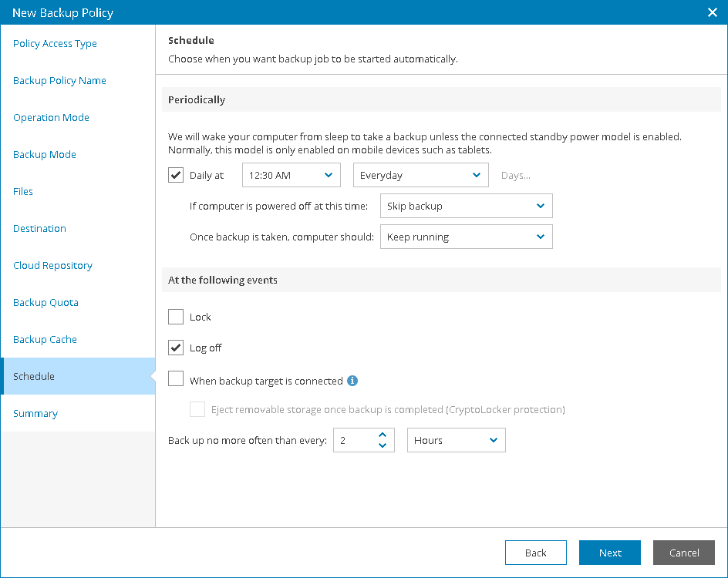This screenshot has height=578, width=728.
Task: Go to the Backup Mode step
Action: (x=45, y=154)
